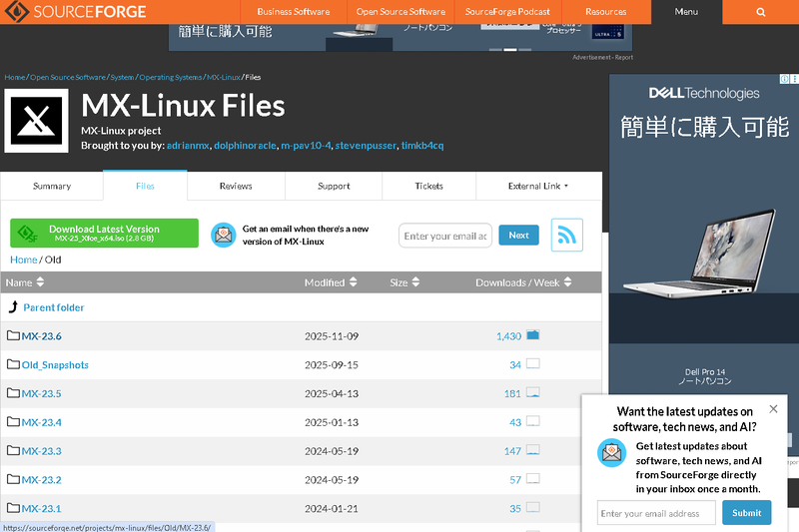Screen dimensions: 799x532
Task: Sort files by Name column arrows
Action: tap(40, 282)
